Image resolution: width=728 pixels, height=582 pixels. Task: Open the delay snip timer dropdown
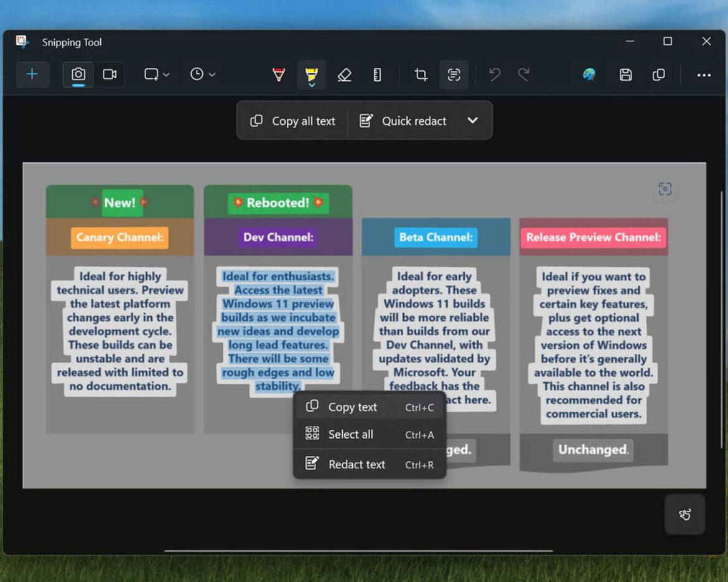pos(203,75)
